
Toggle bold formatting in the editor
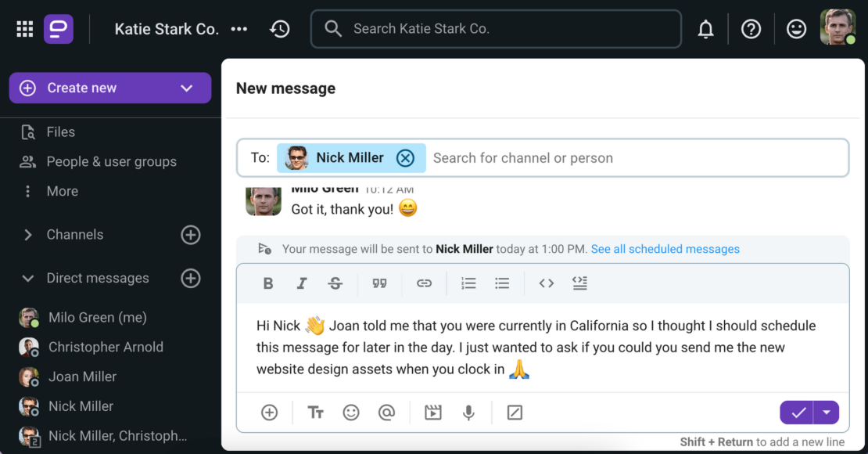268,283
